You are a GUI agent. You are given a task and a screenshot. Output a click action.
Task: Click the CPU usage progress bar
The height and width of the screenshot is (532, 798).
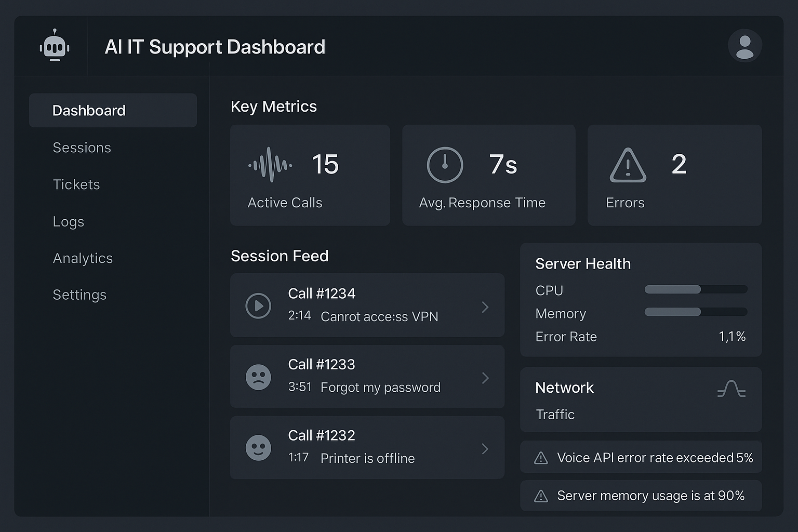(x=695, y=289)
